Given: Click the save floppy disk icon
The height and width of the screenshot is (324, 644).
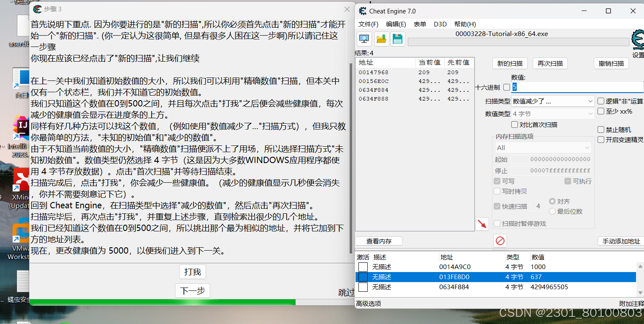Looking at the screenshot, I should tap(397, 39).
